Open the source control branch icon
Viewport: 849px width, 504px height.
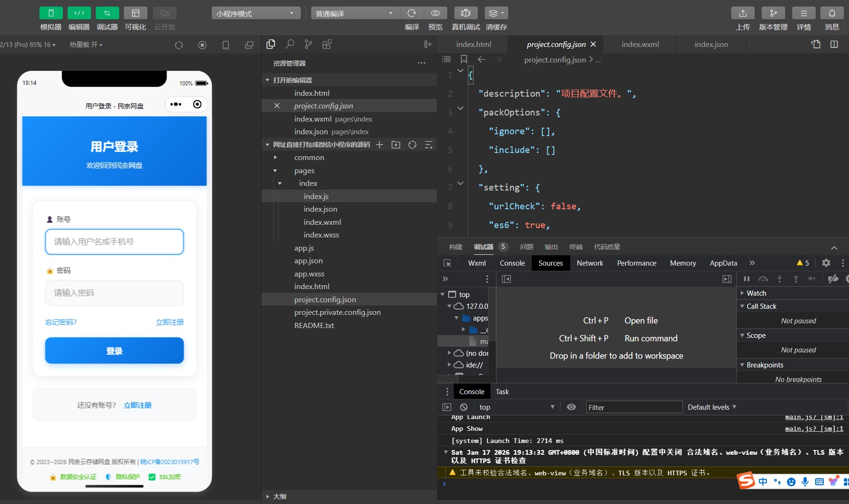pos(308,44)
